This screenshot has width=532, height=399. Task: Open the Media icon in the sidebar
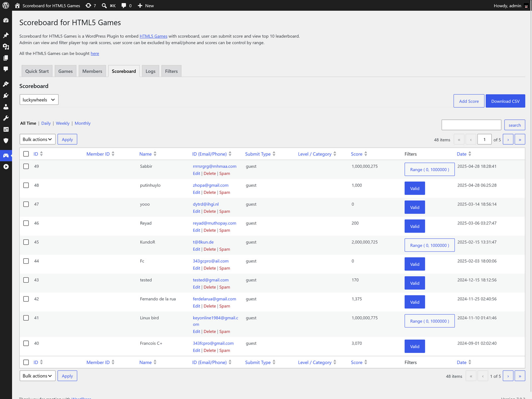(x=6, y=47)
